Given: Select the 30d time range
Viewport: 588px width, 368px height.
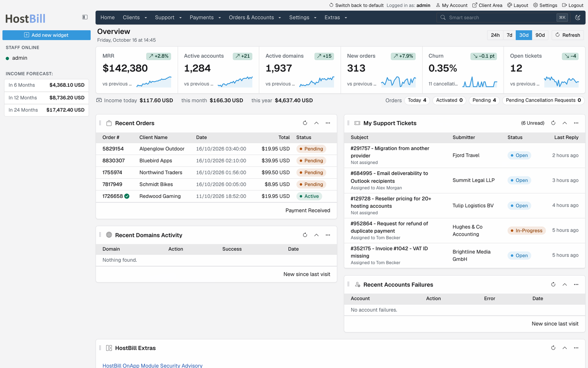Looking at the screenshot, I should point(524,35).
